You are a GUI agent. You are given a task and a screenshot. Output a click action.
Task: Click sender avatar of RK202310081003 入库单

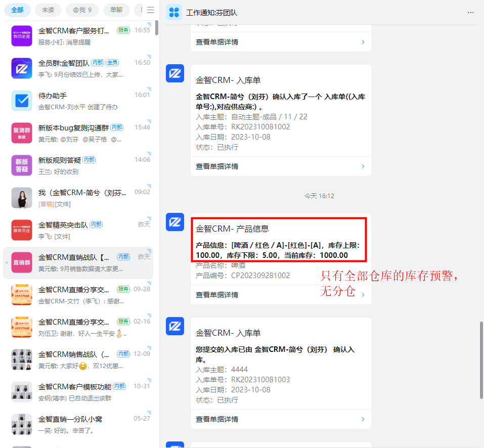point(175,326)
